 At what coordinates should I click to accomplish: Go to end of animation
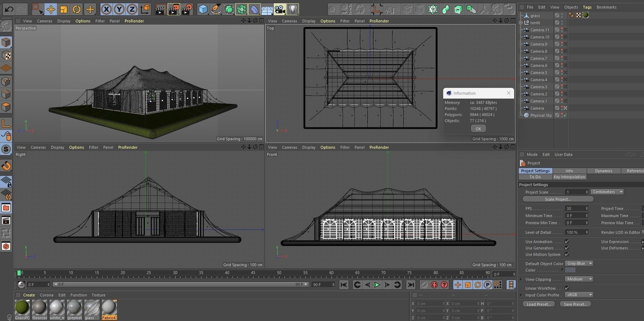(410, 285)
